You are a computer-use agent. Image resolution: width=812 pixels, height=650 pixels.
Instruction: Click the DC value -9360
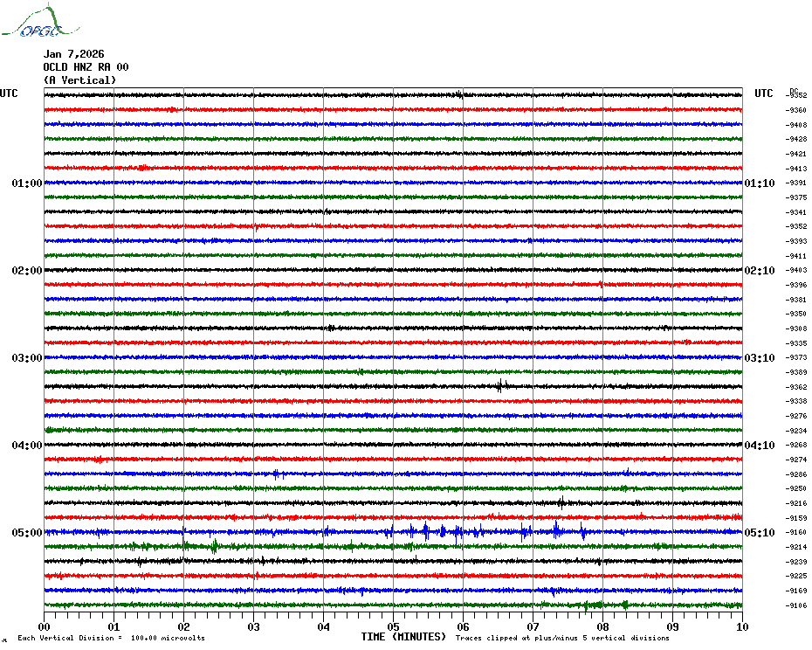pyautogui.click(x=796, y=110)
